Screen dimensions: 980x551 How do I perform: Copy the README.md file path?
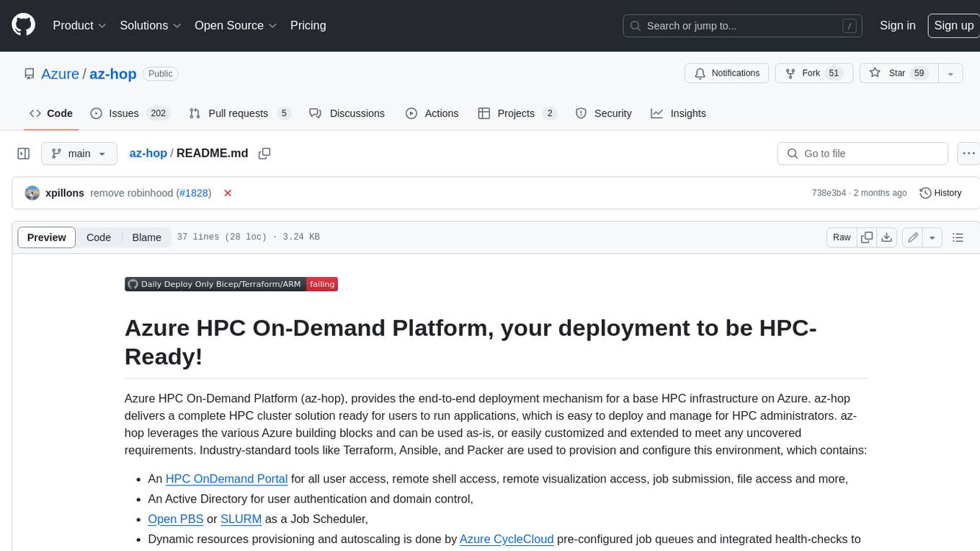[264, 154]
